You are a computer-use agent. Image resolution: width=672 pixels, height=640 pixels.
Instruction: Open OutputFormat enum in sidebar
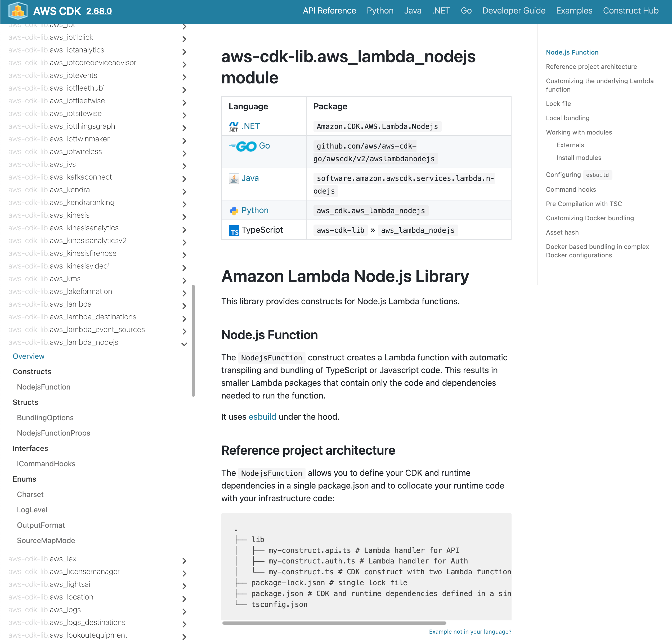point(41,525)
